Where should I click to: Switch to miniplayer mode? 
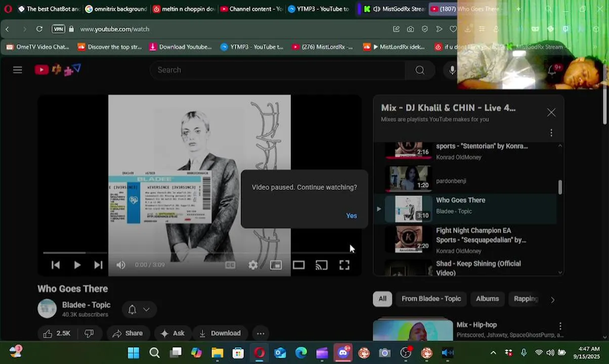276,265
